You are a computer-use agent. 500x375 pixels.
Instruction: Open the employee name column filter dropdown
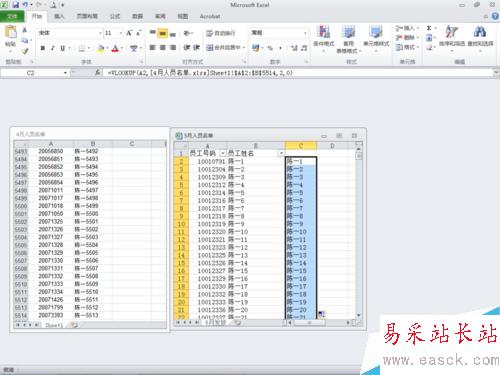281,153
